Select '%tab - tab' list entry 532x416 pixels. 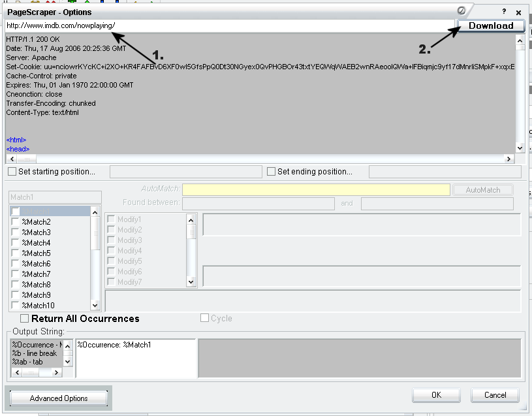[x=27, y=362]
